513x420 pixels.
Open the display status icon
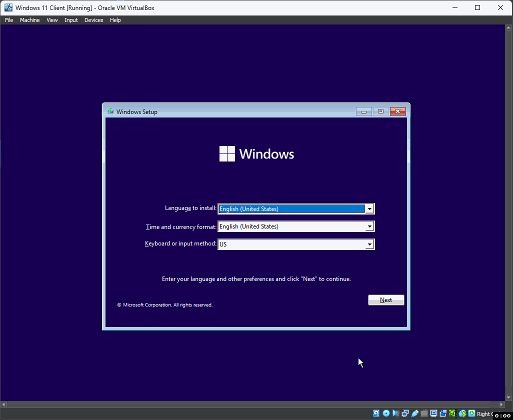(433, 413)
